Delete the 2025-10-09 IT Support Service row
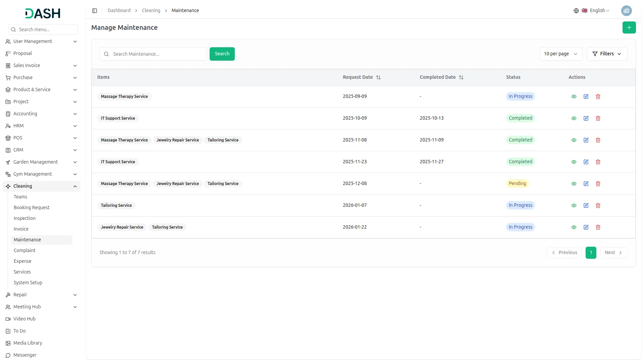 click(598, 118)
